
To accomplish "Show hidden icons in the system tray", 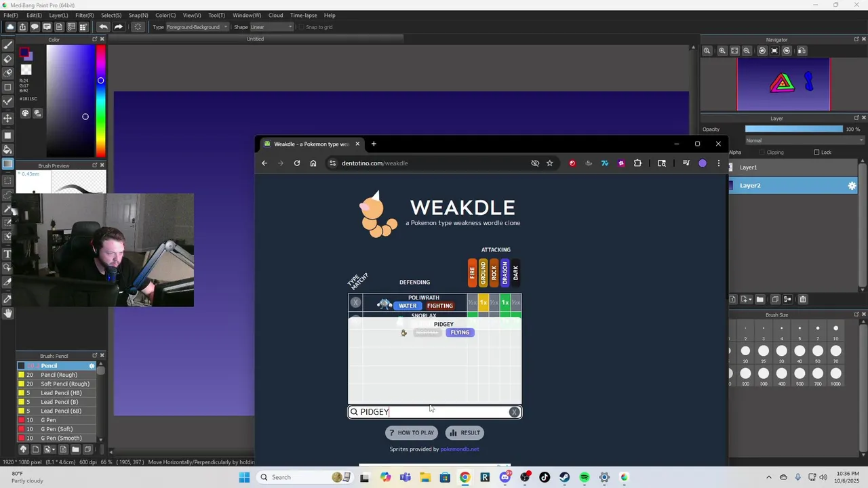I will (x=768, y=477).
